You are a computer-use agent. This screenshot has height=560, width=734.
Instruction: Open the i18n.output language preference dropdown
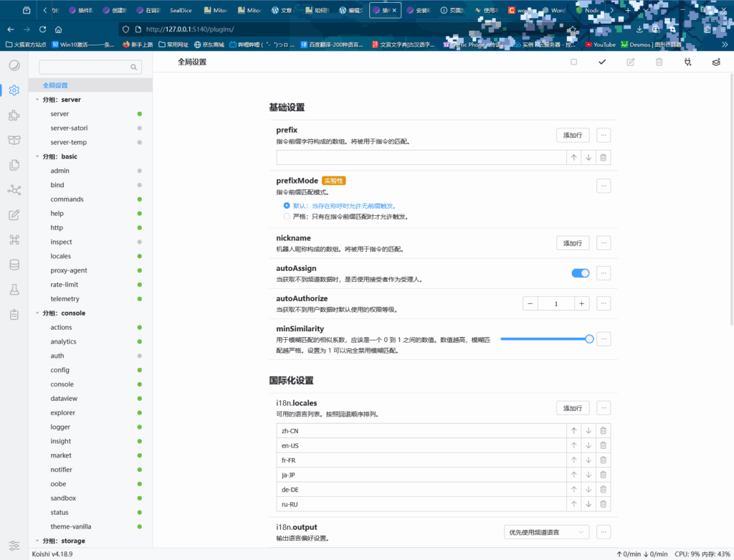[546, 532]
